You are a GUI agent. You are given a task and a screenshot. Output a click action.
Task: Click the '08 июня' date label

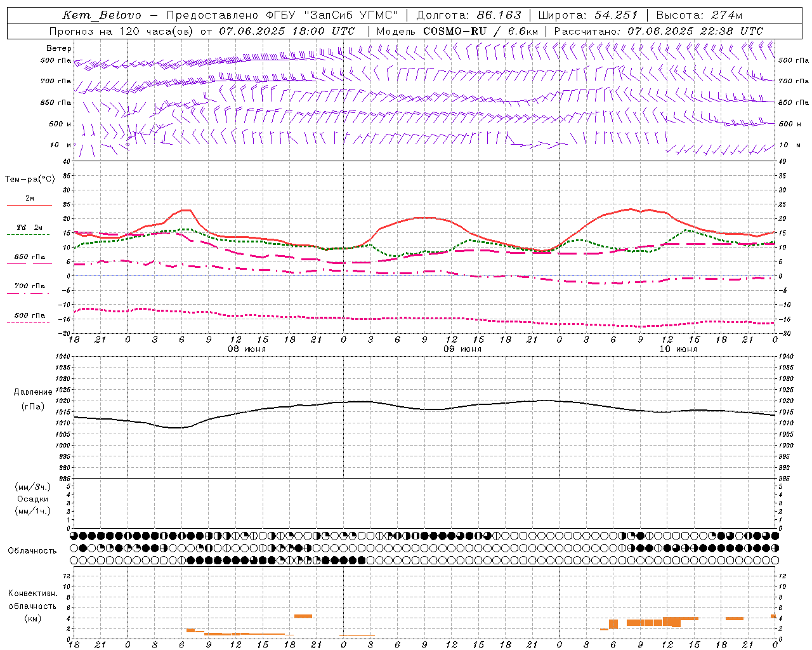[247, 349]
